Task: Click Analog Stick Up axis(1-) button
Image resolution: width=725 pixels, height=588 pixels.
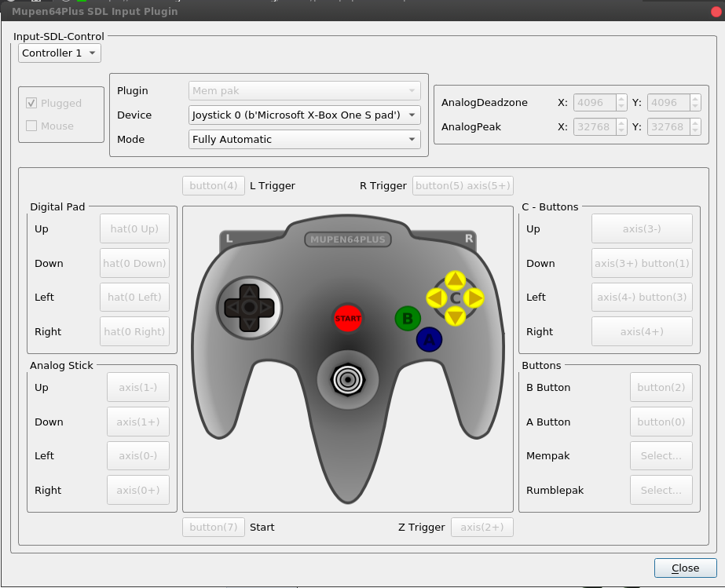Action: coord(138,387)
